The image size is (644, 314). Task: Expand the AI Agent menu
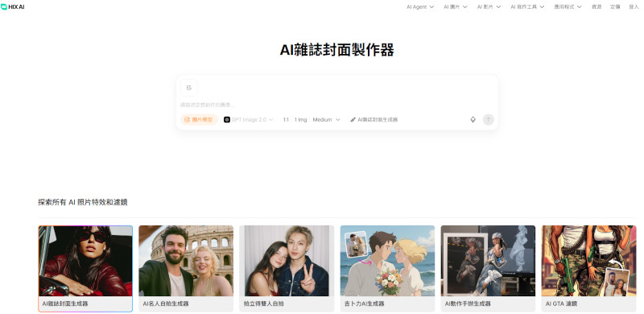point(420,7)
